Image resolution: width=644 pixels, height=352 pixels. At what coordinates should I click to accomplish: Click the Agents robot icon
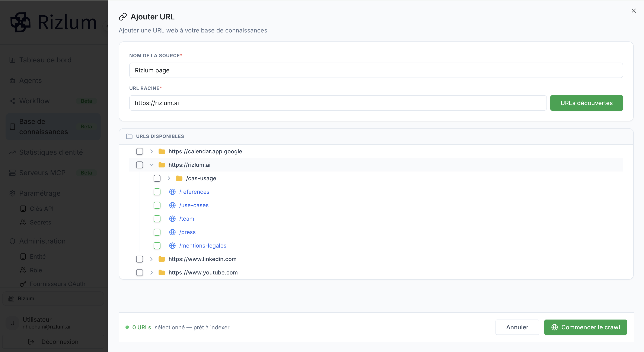(x=12, y=81)
